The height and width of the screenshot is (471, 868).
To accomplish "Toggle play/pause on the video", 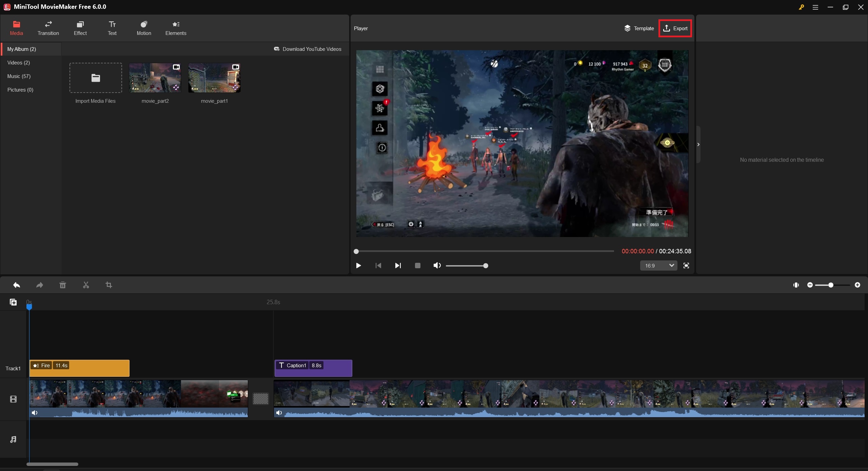I will 358,266.
